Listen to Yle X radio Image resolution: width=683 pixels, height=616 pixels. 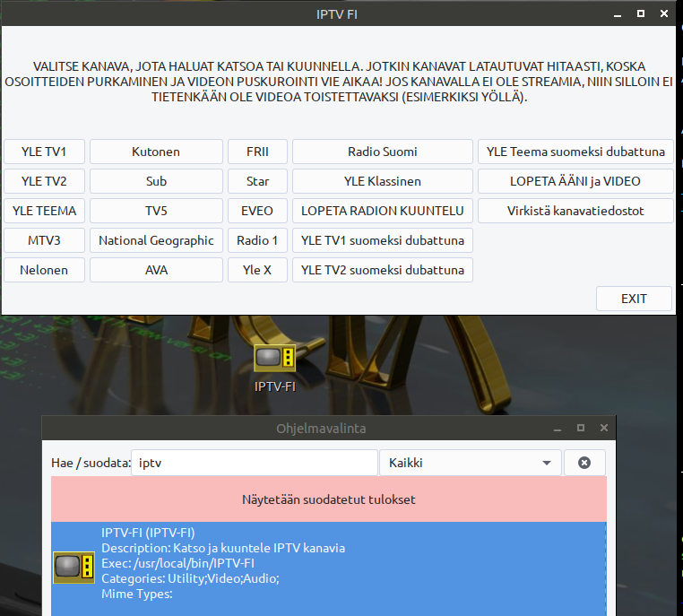click(257, 270)
